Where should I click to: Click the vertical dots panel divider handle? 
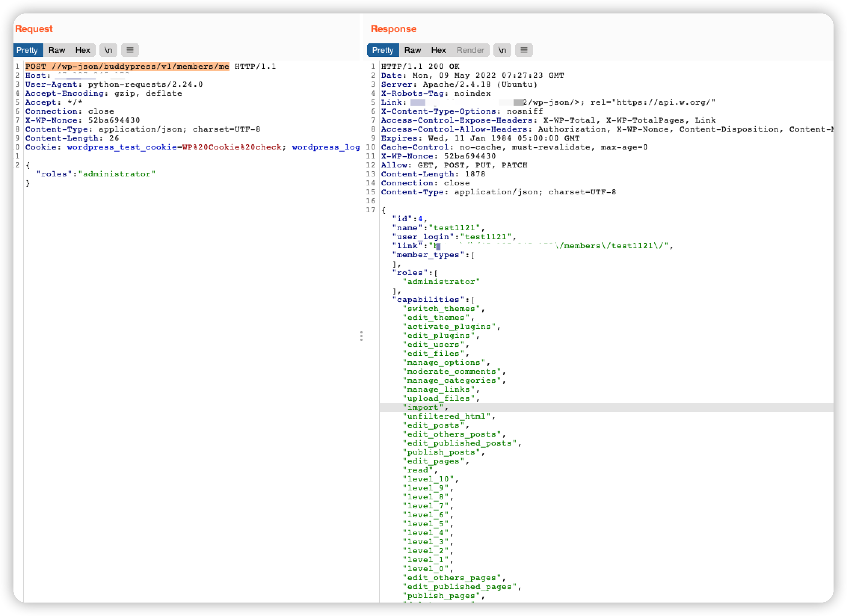pyautogui.click(x=362, y=336)
